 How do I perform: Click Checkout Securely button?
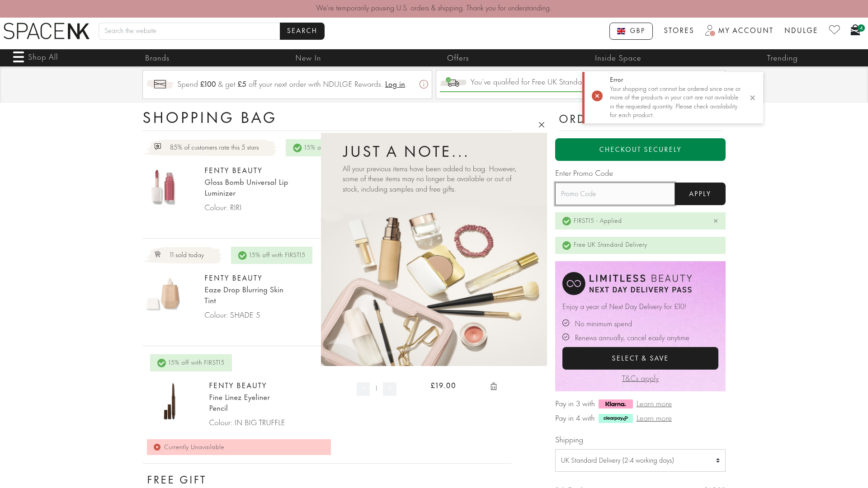coord(640,150)
